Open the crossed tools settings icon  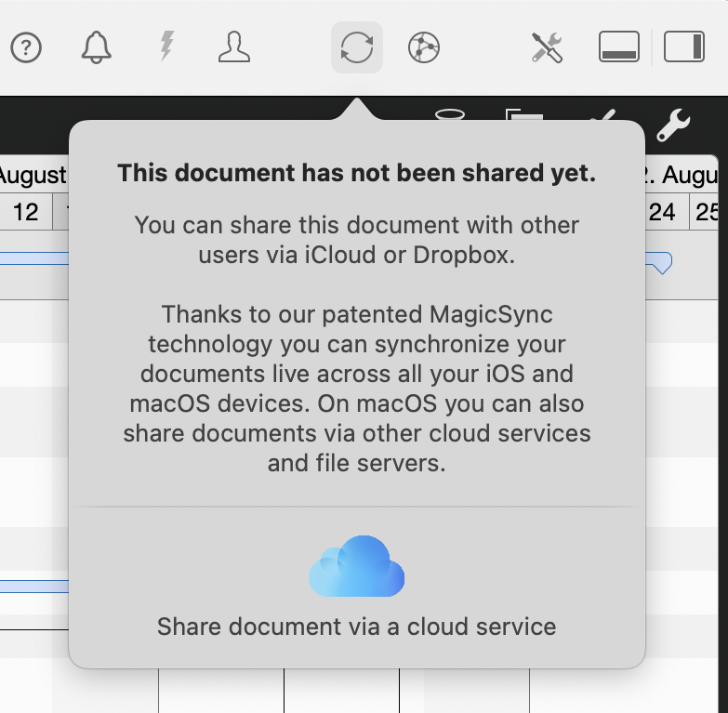[x=547, y=47]
